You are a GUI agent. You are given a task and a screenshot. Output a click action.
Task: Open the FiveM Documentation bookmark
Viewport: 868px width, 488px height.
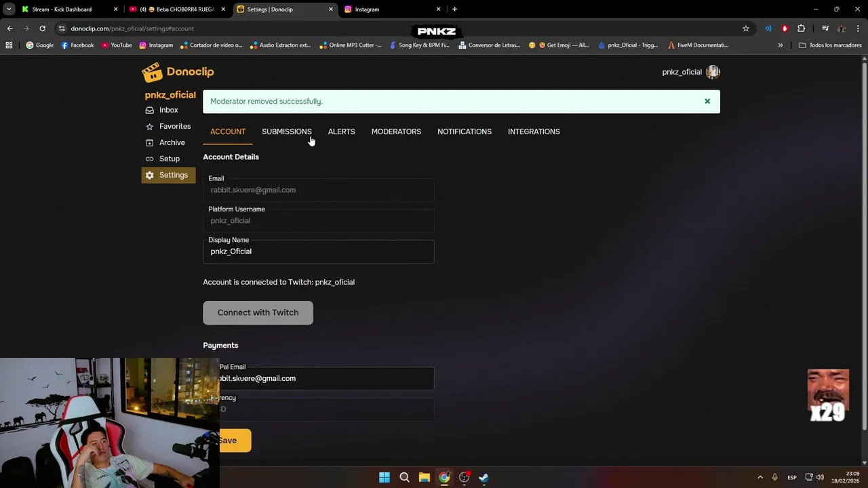[x=698, y=45]
